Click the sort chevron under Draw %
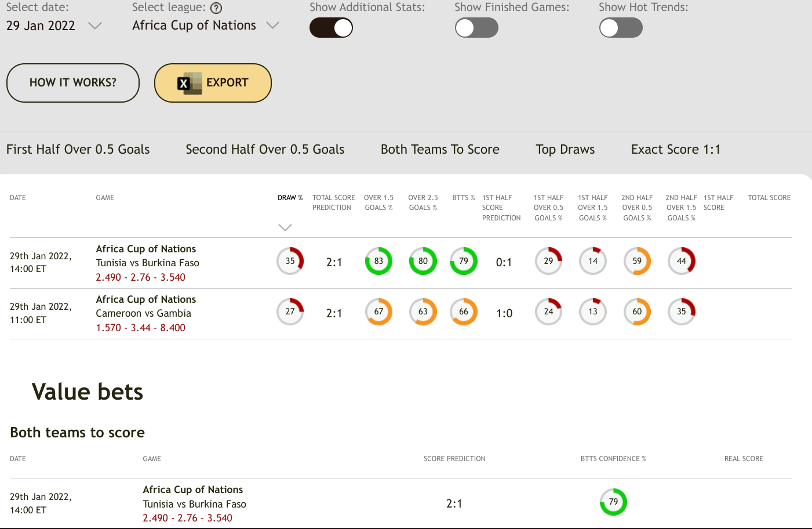 285,227
